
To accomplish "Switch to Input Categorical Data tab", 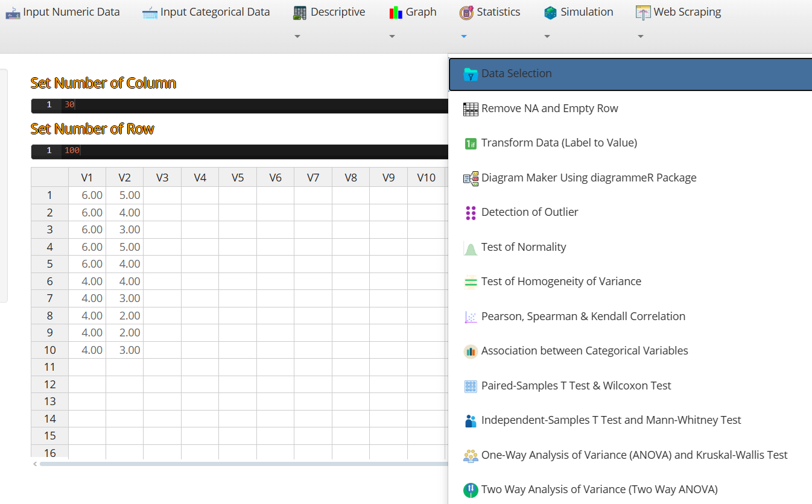I will [206, 12].
